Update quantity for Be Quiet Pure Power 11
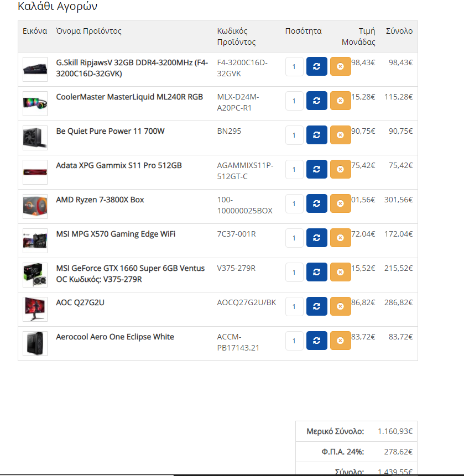The width and height of the screenshot is (464, 476). [317, 135]
